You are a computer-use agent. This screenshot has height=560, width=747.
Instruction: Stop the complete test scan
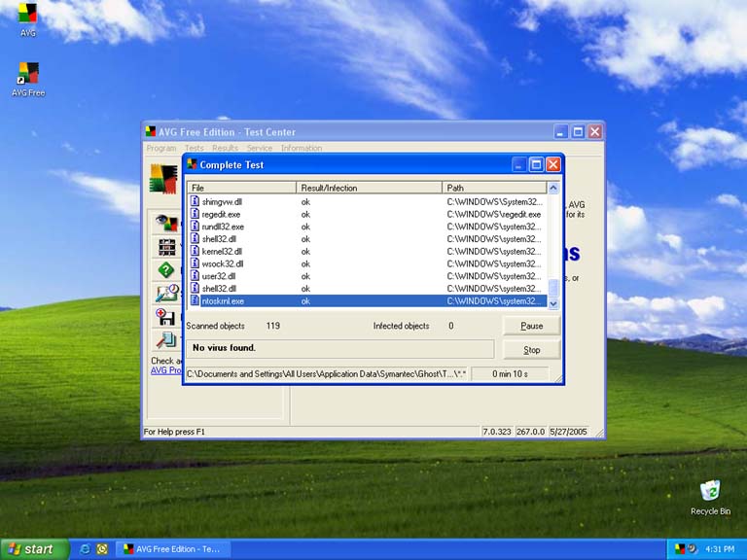click(x=531, y=350)
